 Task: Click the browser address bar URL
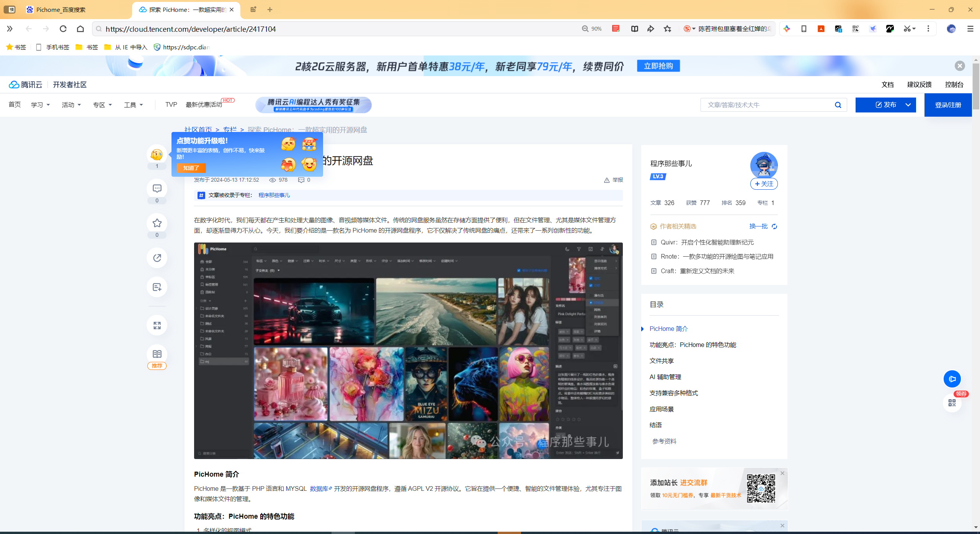pyautogui.click(x=191, y=29)
